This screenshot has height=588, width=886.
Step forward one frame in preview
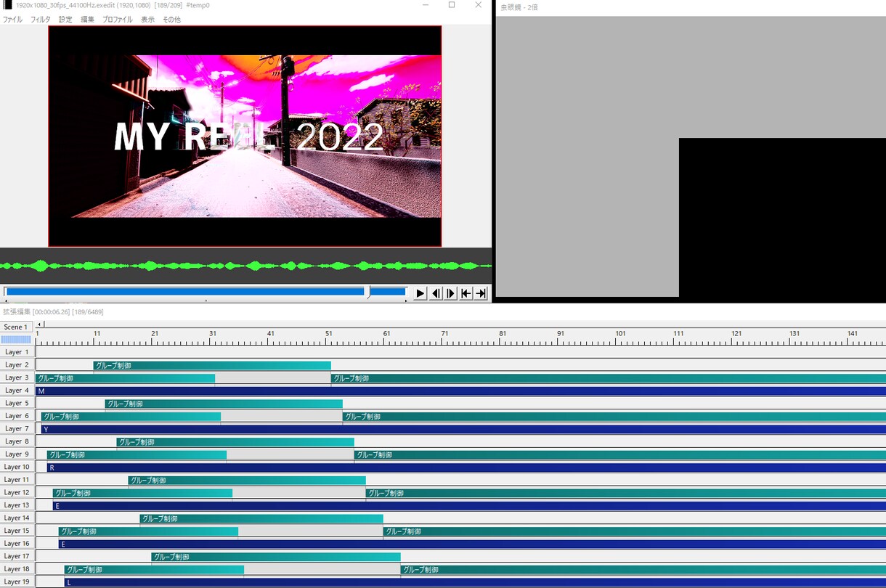click(x=451, y=293)
